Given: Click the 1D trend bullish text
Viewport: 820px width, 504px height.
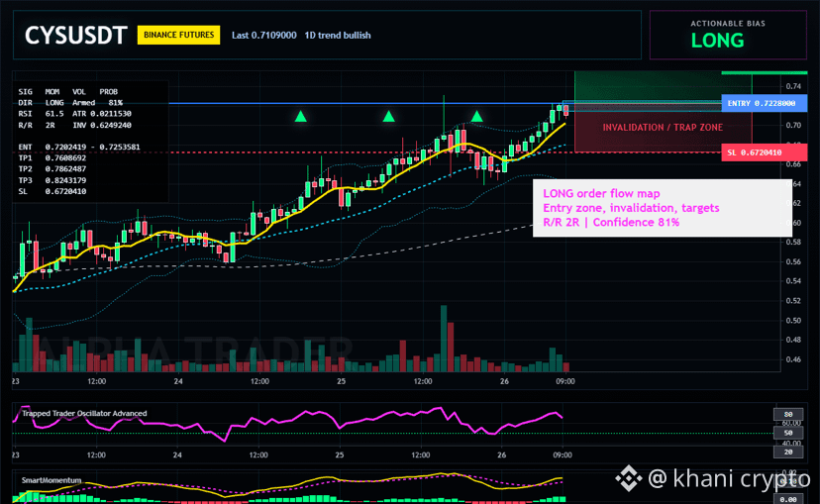Looking at the screenshot, I should [x=338, y=35].
